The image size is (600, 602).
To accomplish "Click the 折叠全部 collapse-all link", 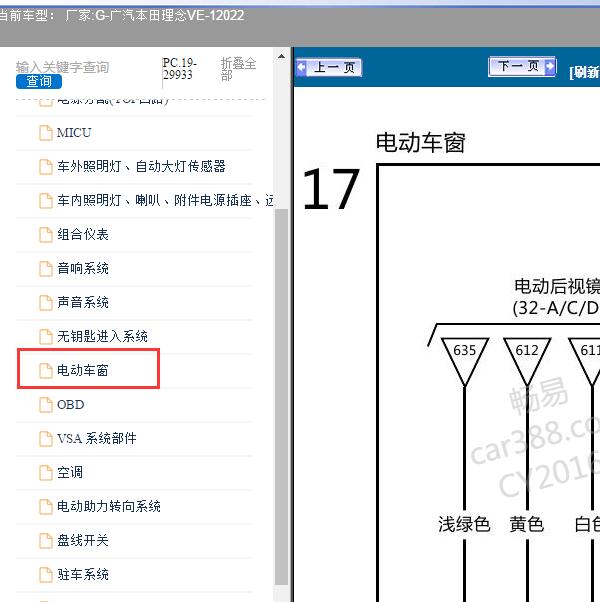I will [238, 69].
